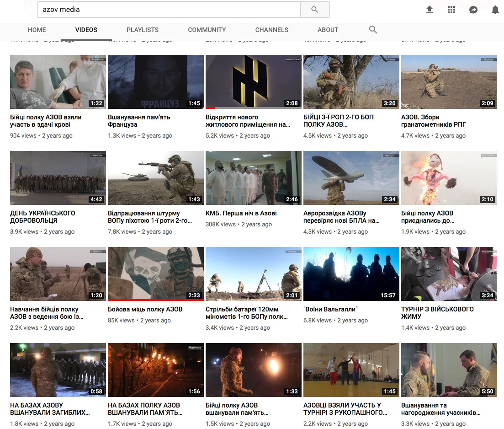Open 'АЗОВ. Збори гранатометників РПГ' title
This screenshot has width=504, height=429.
(x=433, y=121)
